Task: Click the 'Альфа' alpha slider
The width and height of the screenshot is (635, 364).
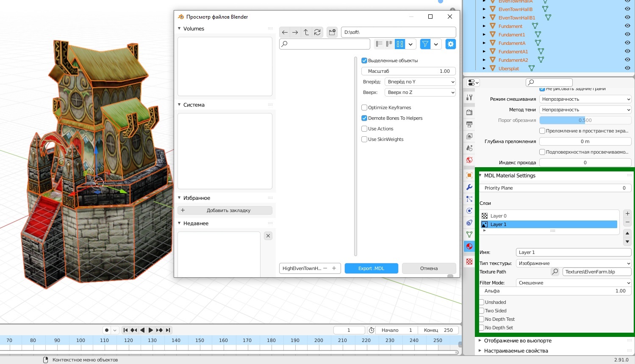Action: [x=555, y=291]
